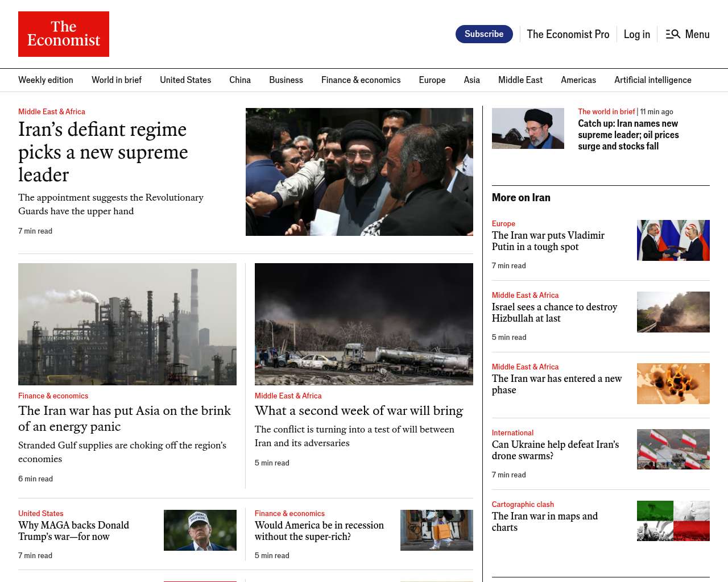This screenshot has width=728, height=582.
Task: Click The Economist logo
Action: [64, 34]
